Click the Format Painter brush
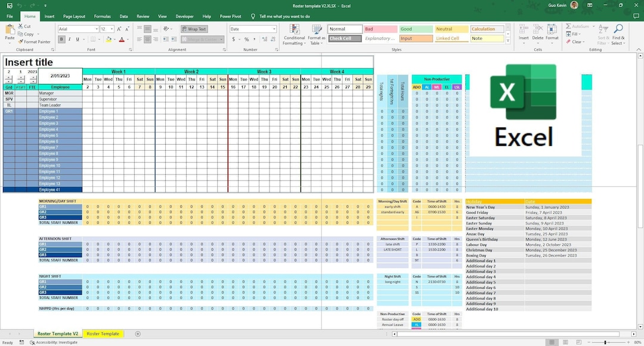 point(34,42)
